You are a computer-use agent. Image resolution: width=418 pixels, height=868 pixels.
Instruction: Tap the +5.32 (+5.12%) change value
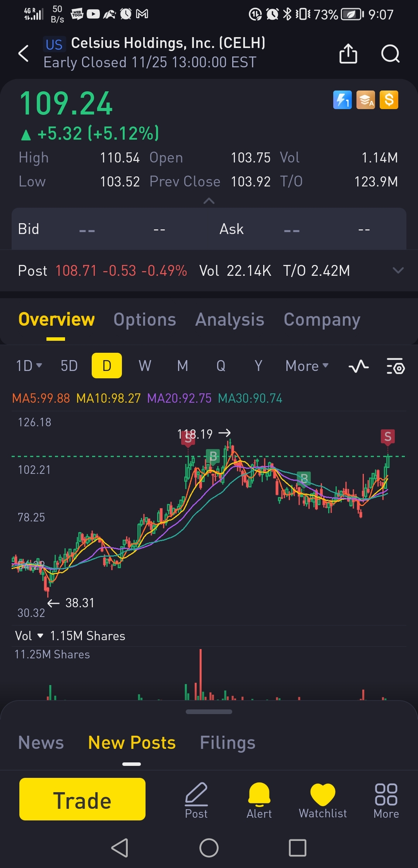point(98,133)
